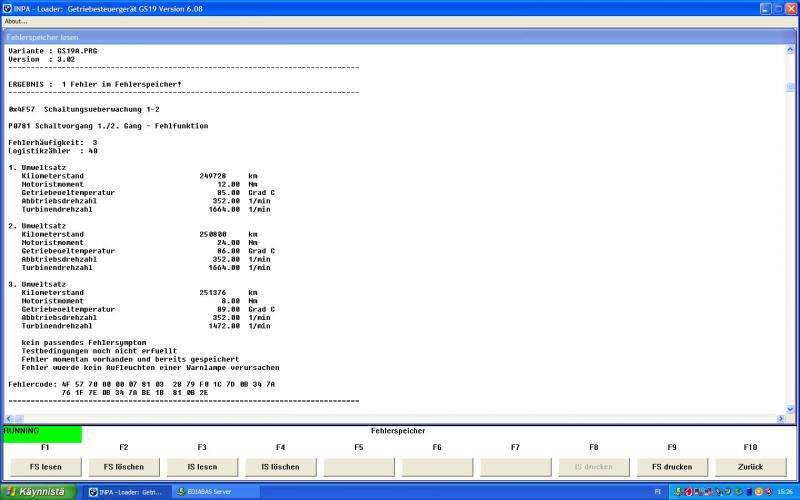The height and width of the screenshot is (500, 800).
Task: Select INPA - Loader taskbar button
Action: [124, 492]
